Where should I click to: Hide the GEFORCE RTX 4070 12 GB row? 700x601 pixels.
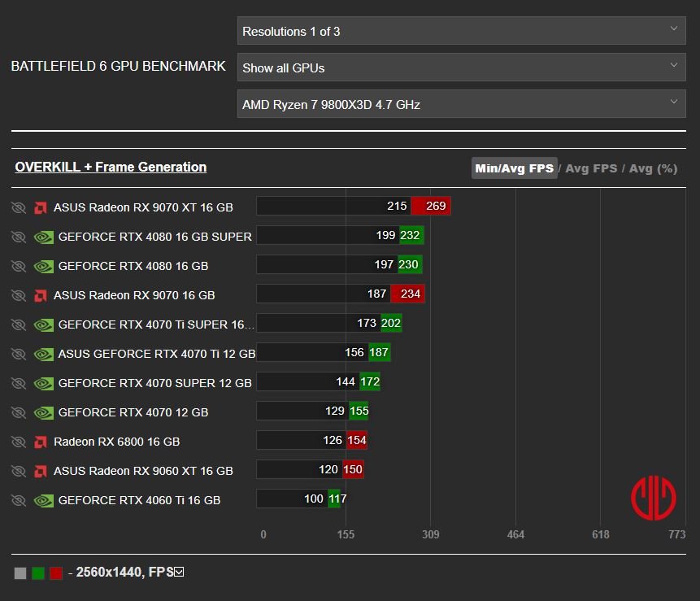(19, 412)
